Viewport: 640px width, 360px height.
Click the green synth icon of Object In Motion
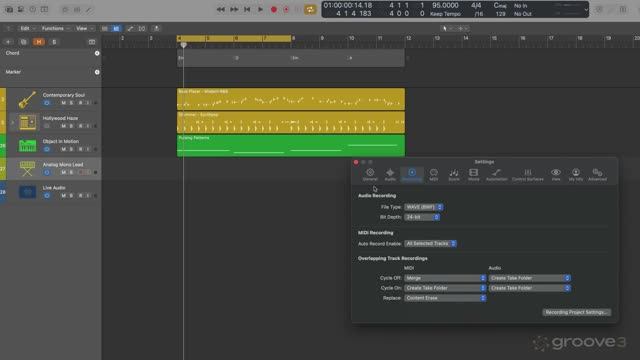coord(27,145)
